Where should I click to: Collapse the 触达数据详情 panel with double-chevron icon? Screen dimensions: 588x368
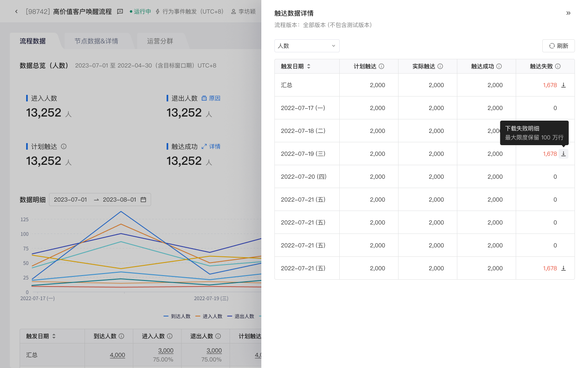click(x=568, y=13)
